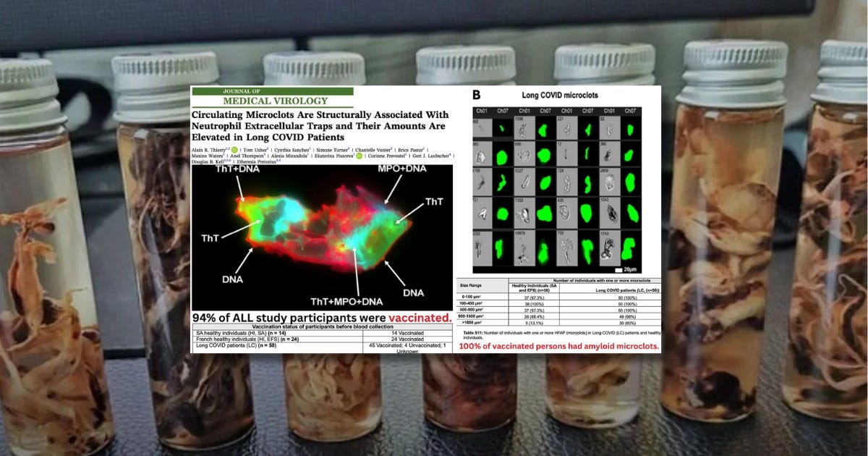Click the '20µm' scale bar label
Viewport: 868px width, 456px height.
tap(630, 269)
